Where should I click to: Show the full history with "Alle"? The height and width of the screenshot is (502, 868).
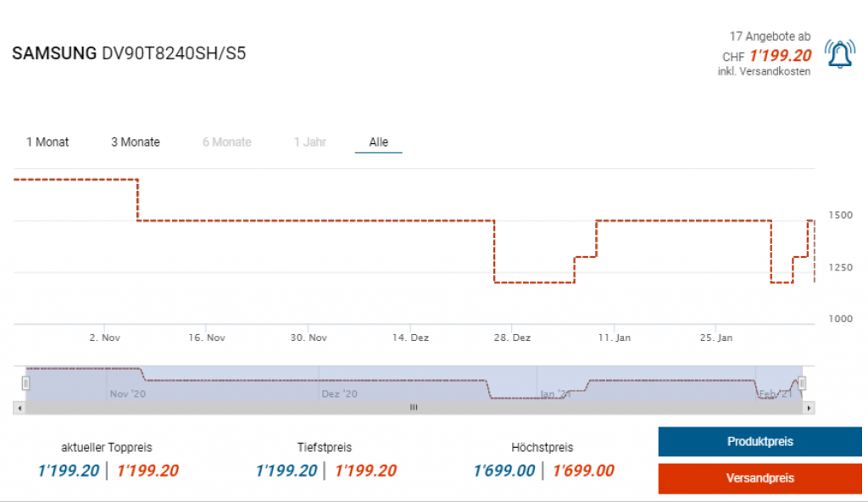point(378,142)
